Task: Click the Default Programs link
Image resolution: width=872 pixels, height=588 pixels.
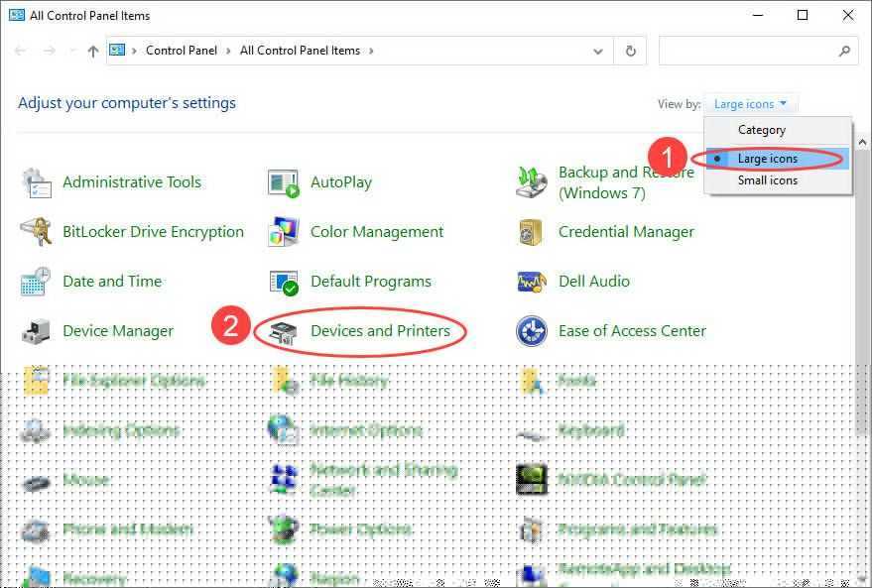Action: pos(370,282)
